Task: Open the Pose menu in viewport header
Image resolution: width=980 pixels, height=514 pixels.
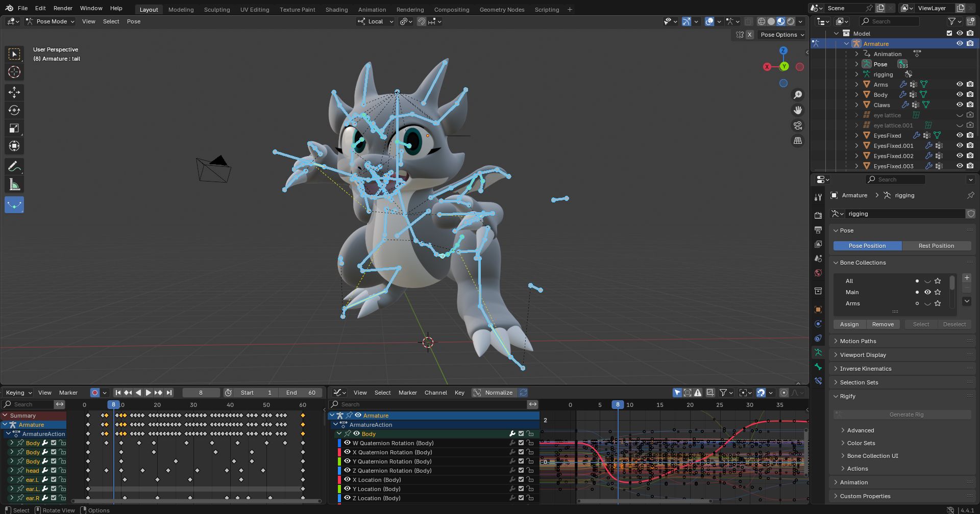Action: coord(134,21)
